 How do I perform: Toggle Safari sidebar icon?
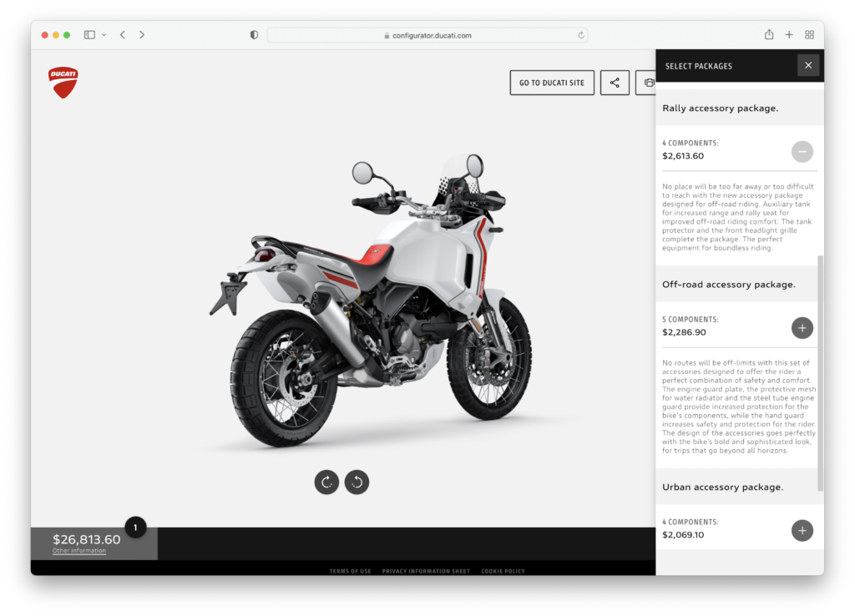click(x=89, y=35)
